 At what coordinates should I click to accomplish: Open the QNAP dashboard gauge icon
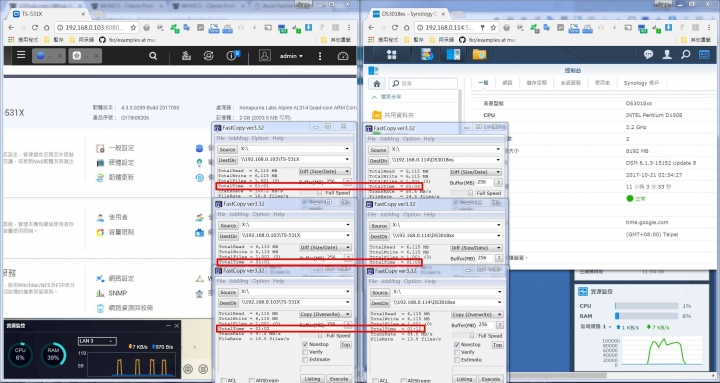pyautogui.click(x=343, y=56)
